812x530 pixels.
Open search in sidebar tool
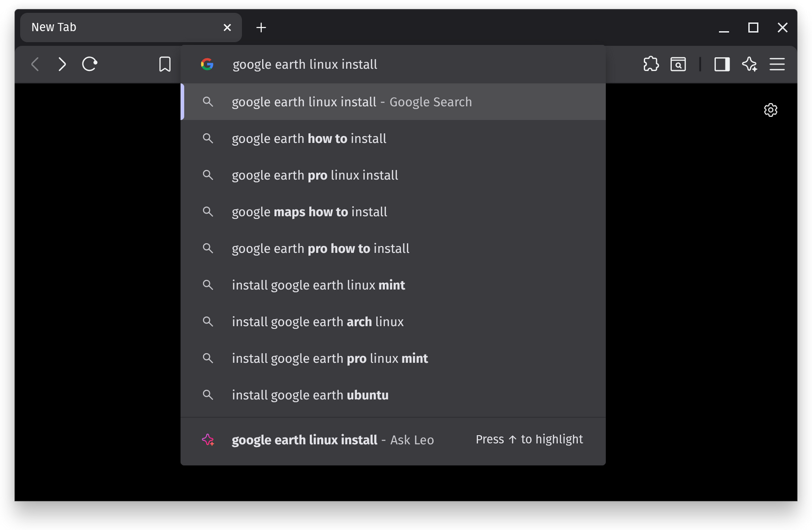coord(678,64)
